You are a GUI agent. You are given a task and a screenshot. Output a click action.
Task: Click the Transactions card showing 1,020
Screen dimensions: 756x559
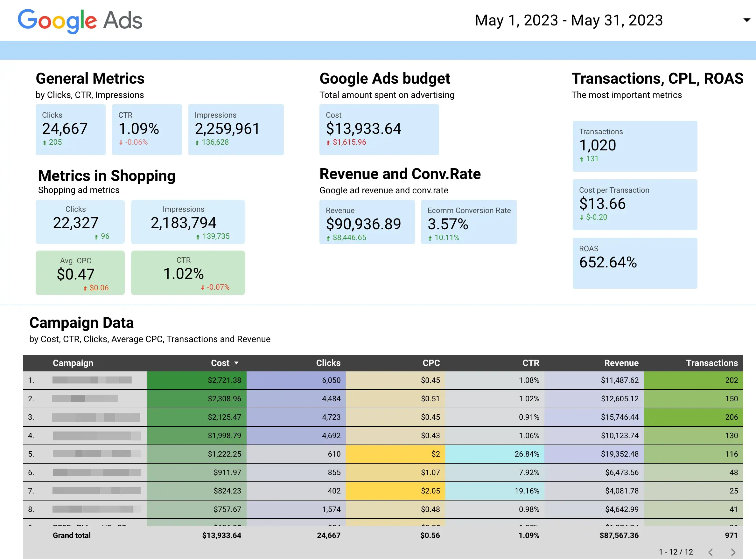[634, 146]
